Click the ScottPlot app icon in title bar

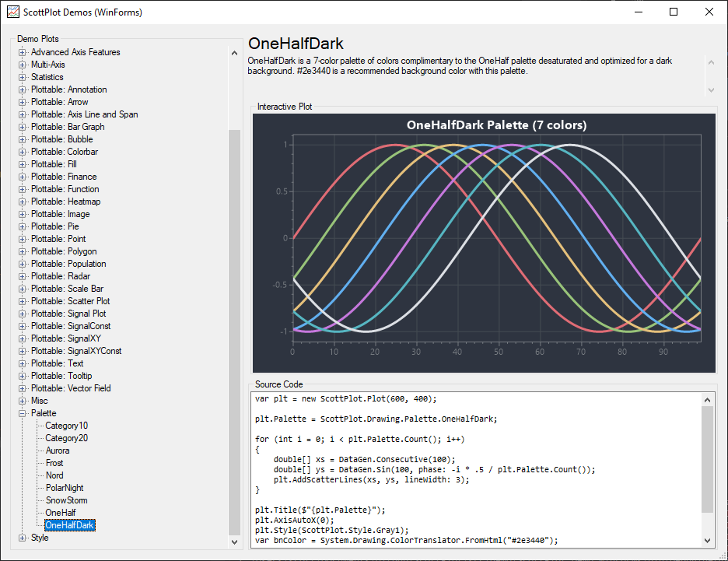(13, 12)
